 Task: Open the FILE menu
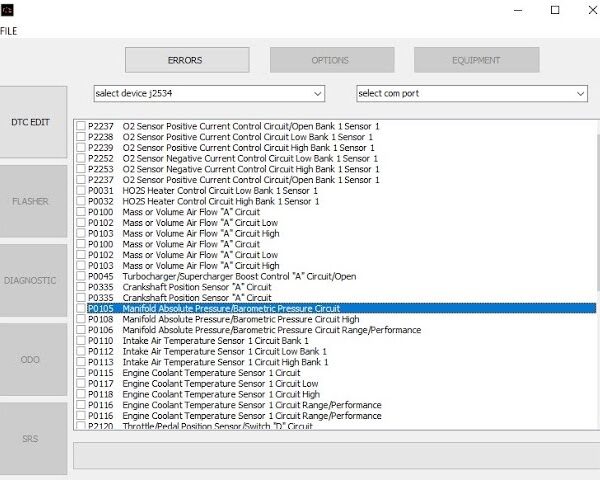click(x=8, y=31)
